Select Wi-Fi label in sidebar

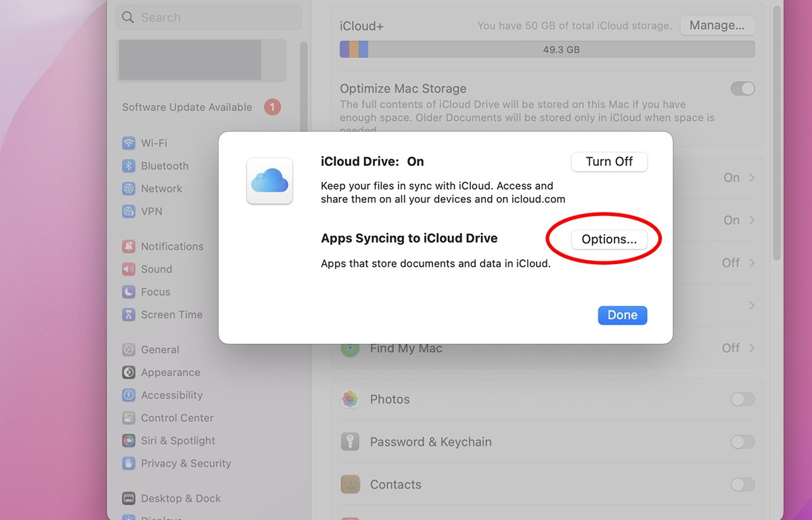[x=154, y=144]
